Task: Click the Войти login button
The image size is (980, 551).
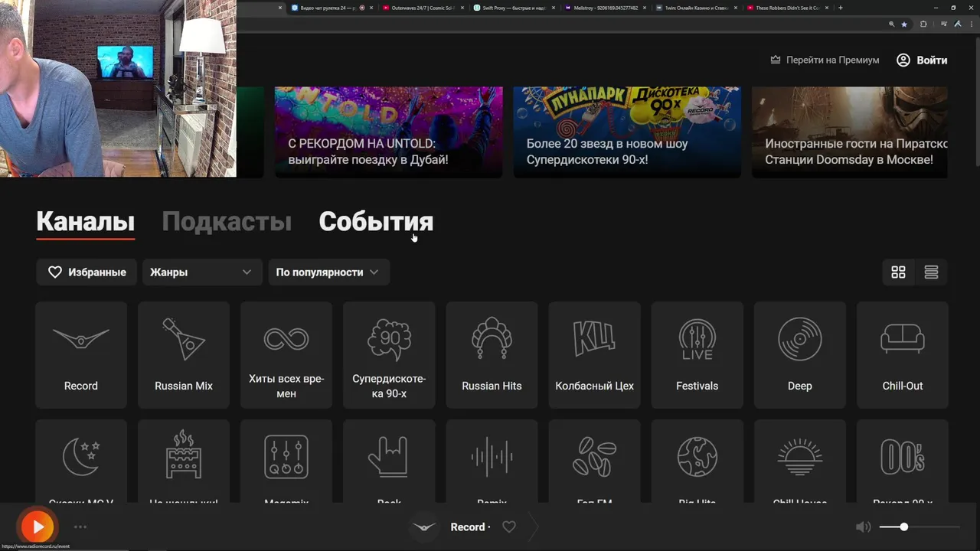Action: click(x=922, y=60)
